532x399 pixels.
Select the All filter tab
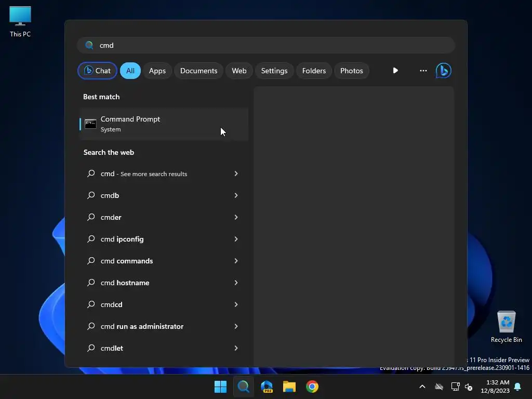coord(130,71)
